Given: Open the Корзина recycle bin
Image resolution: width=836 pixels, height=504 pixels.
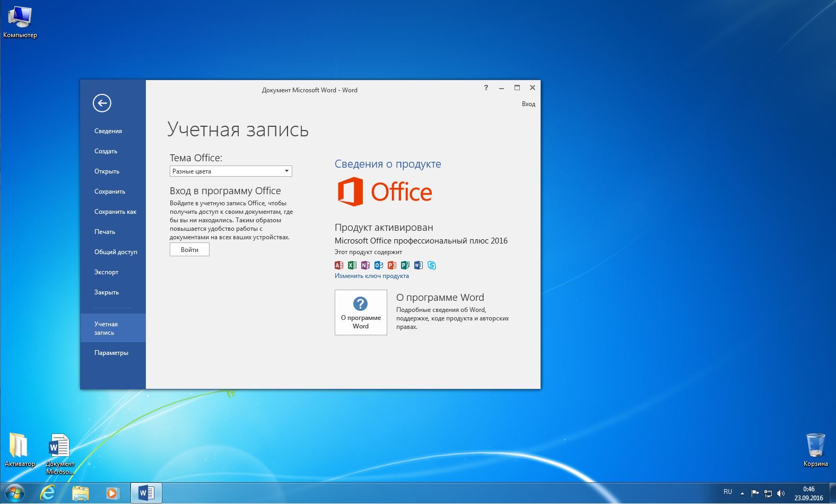Looking at the screenshot, I should point(815,450).
